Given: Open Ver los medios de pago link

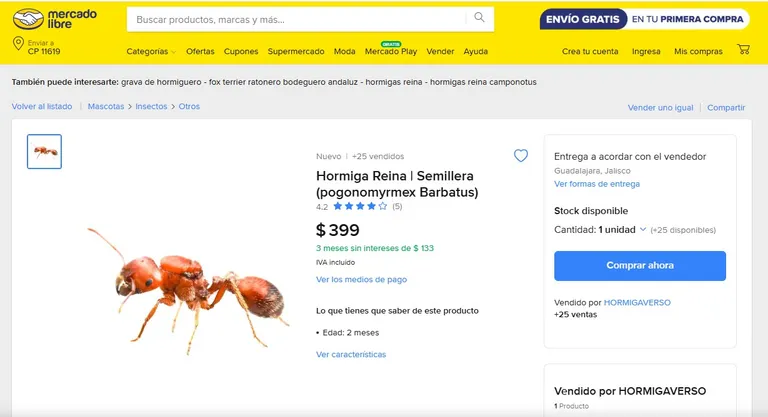Looking at the screenshot, I should click(x=361, y=279).
